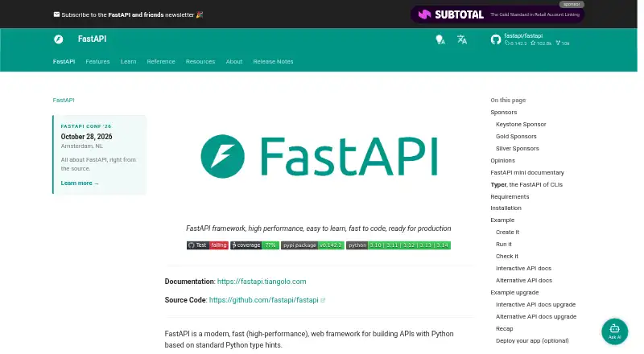Jump to Check it section
Screen dimensions: 644x354
coord(507,257)
